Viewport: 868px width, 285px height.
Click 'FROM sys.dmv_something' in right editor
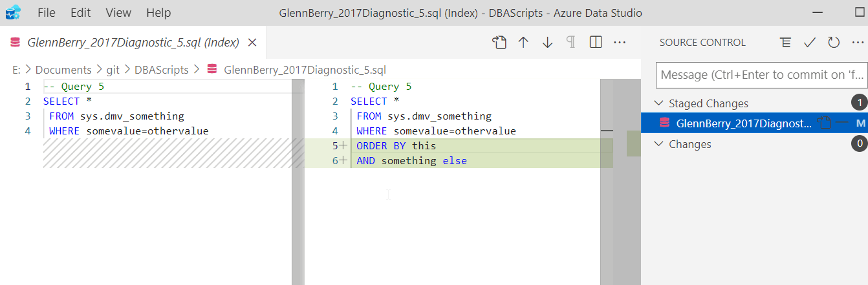(x=424, y=116)
